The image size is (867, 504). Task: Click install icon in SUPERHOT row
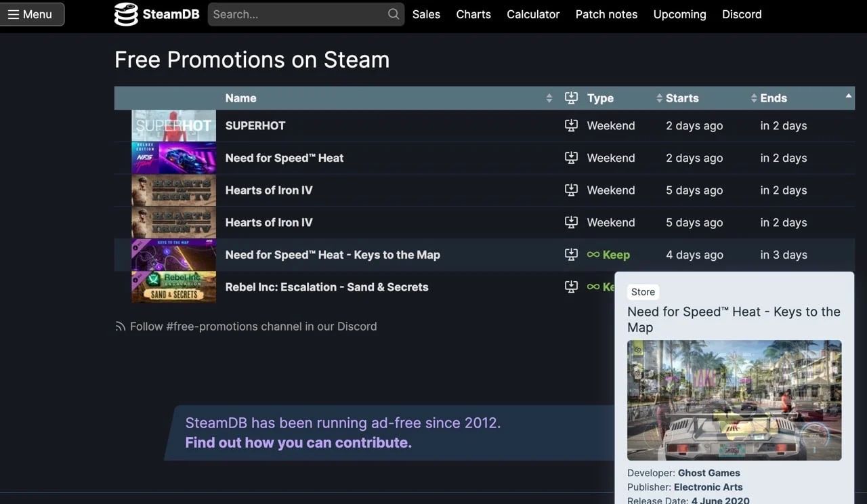click(x=571, y=125)
